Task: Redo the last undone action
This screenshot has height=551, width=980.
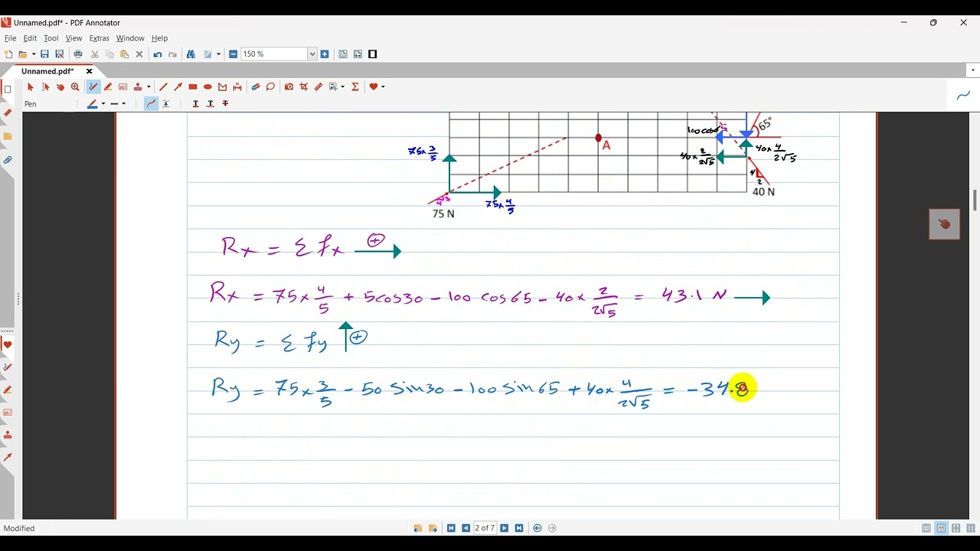Action: pyautogui.click(x=172, y=54)
